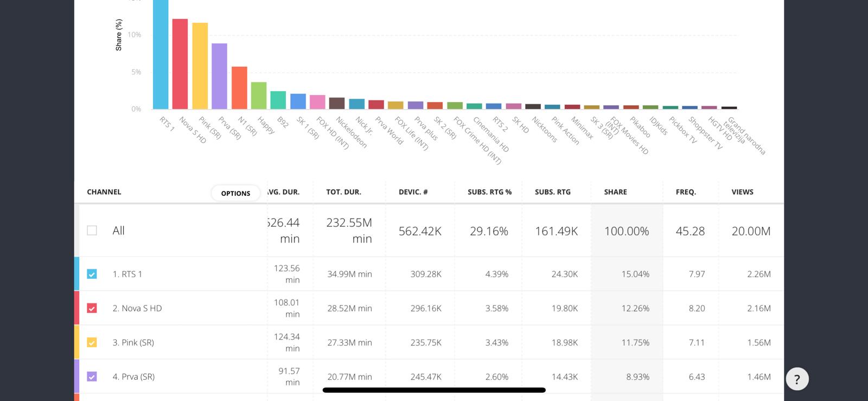Select the red Nova S HD bar
This screenshot has height=401, width=868.
tap(180, 64)
